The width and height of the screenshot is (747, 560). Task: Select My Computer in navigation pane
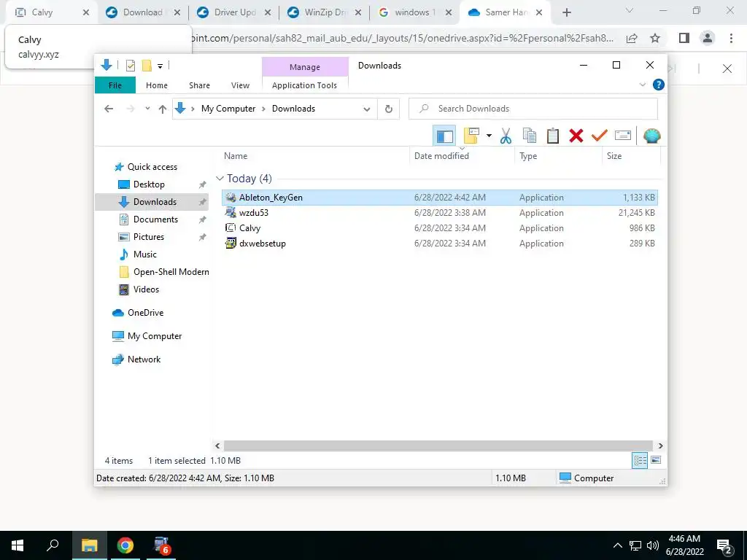coord(155,336)
